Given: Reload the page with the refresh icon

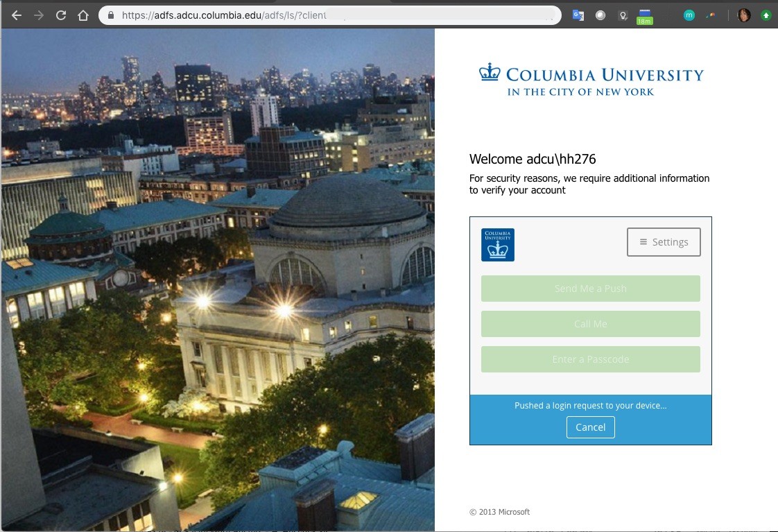Looking at the screenshot, I should (x=61, y=15).
